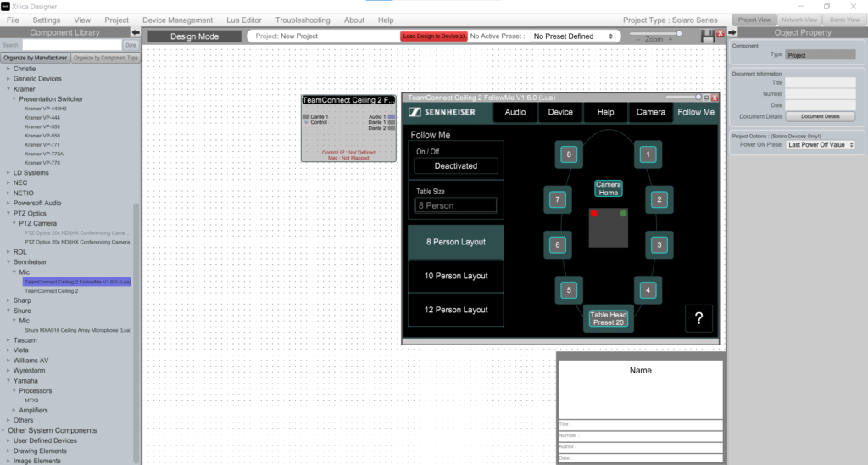Switch to the Camera tab
The width and height of the screenshot is (868, 465).
click(x=650, y=112)
